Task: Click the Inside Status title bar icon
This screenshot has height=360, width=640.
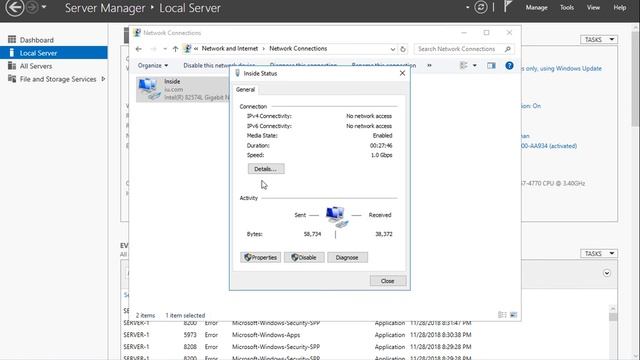Action: coord(238,73)
